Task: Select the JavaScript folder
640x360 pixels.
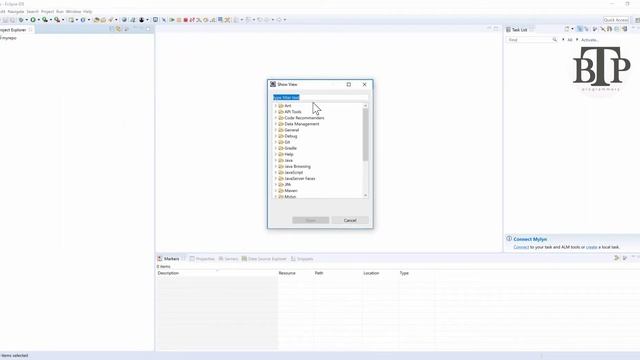Action: coord(291,173)
